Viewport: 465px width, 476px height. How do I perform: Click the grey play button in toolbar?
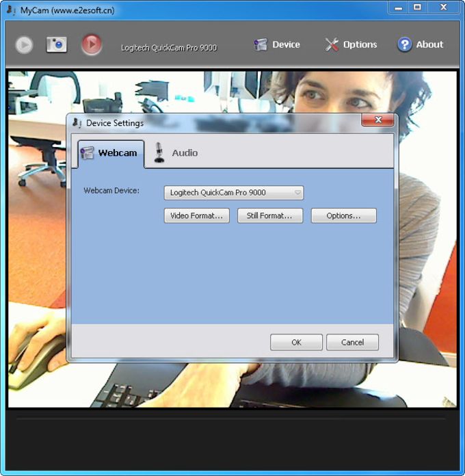[x=24, y=45]
